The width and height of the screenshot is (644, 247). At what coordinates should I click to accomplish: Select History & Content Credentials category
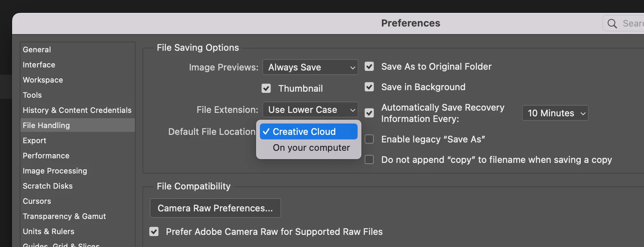click(x=77, y=110)
